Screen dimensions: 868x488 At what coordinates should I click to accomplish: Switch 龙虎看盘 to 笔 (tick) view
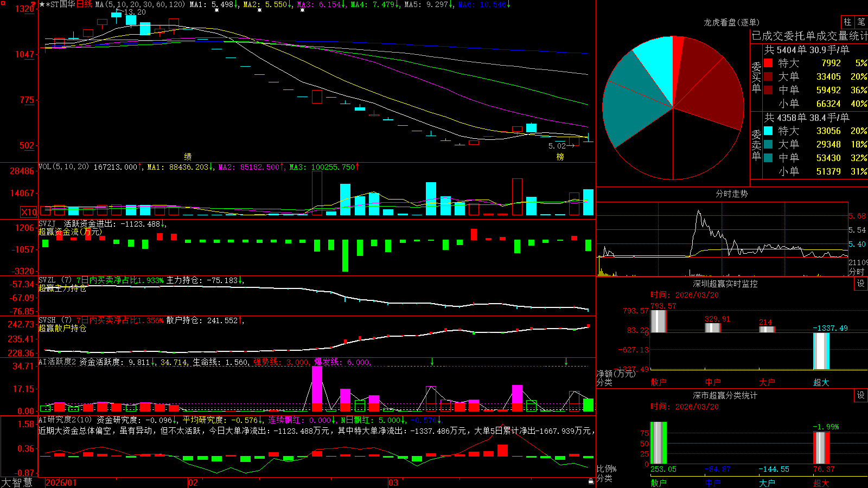point(861,22)
